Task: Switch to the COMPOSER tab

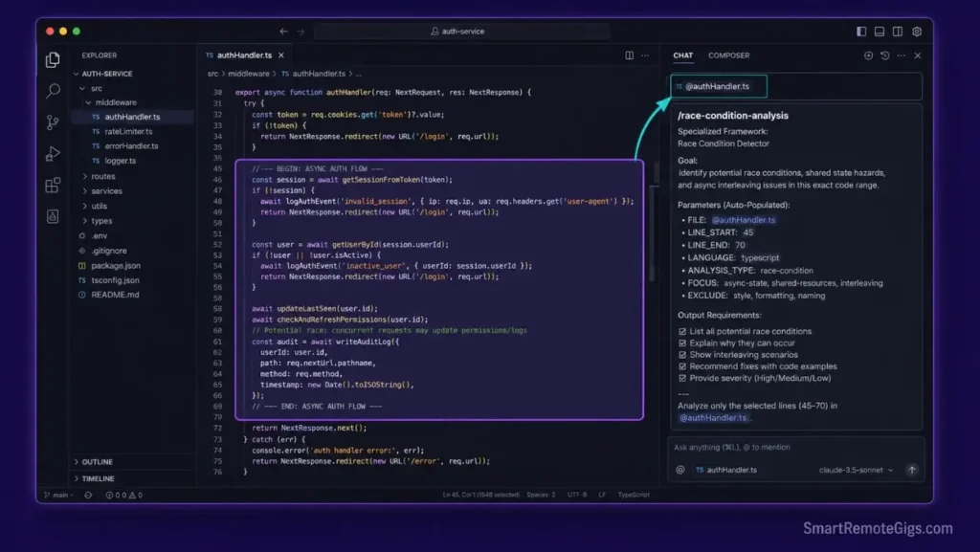Action: [728, 55]
